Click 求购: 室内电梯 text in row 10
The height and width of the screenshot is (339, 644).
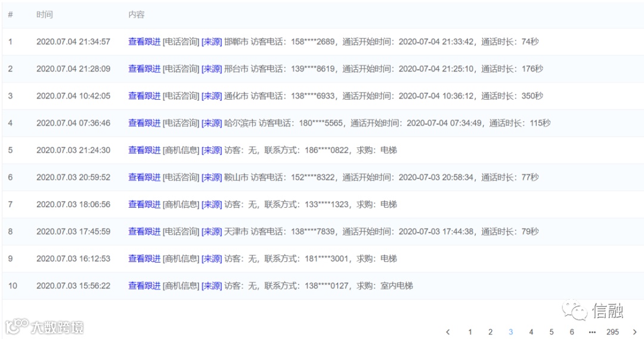pos(385,285)
